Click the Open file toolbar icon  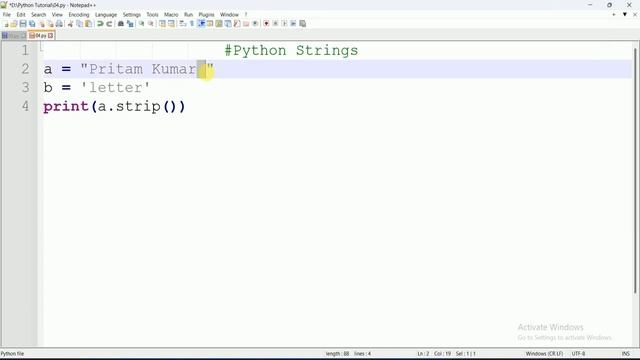tap(14, 24)
